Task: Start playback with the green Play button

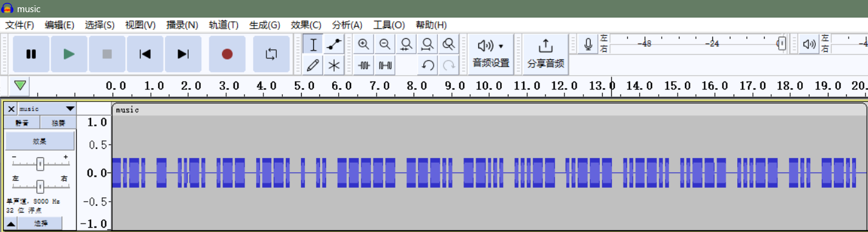Action: click(x=69, y=54)
